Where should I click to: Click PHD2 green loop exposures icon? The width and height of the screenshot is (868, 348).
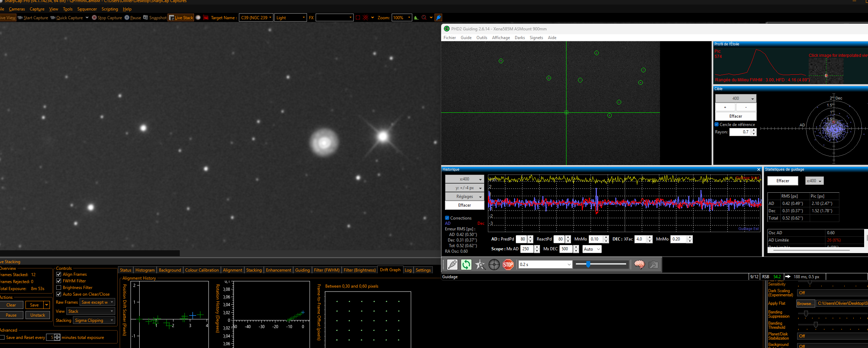466,265
